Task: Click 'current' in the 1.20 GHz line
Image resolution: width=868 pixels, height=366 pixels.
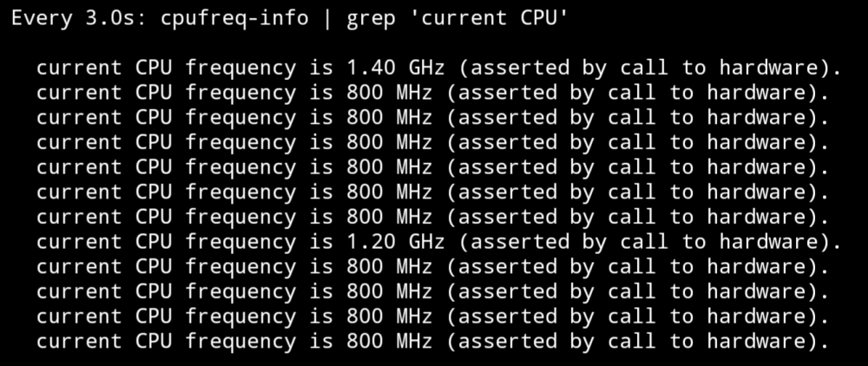Action: [x=79, y=243]
